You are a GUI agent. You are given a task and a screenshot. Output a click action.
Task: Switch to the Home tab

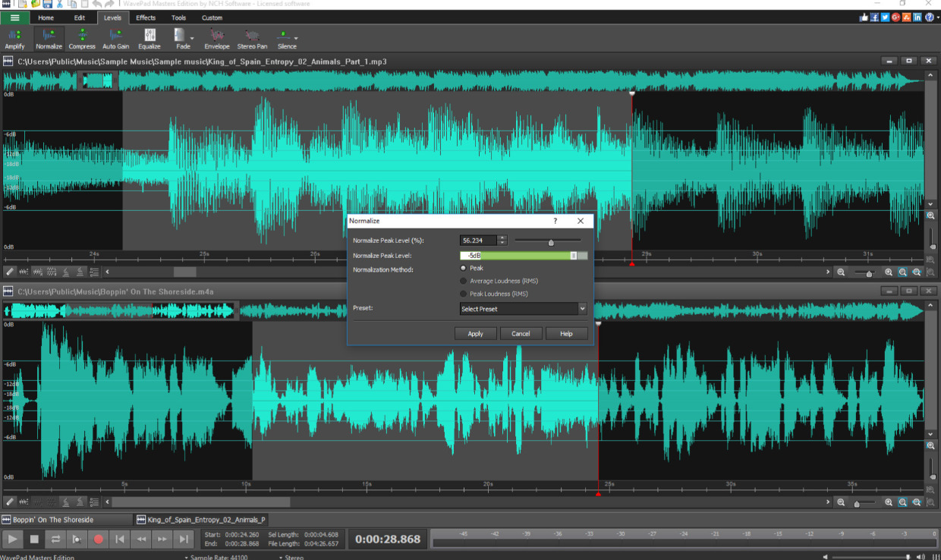click(x=46, y=17)
